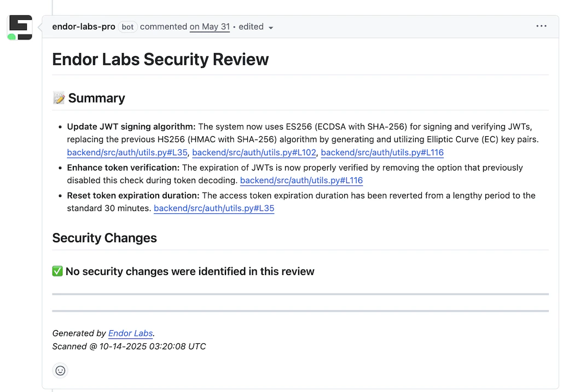Open the utils.py#L35 link

pos(127,153)
